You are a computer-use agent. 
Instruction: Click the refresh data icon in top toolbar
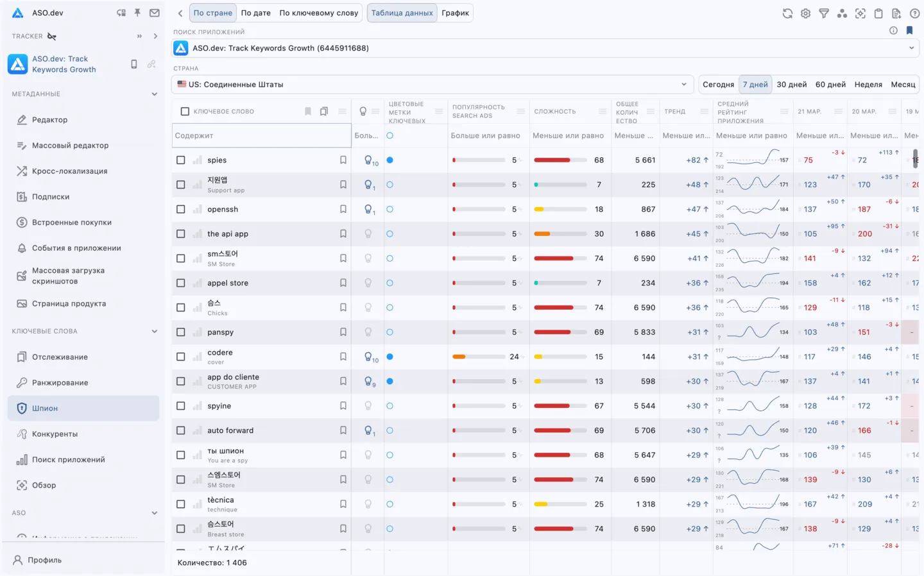tap(787, 13)
